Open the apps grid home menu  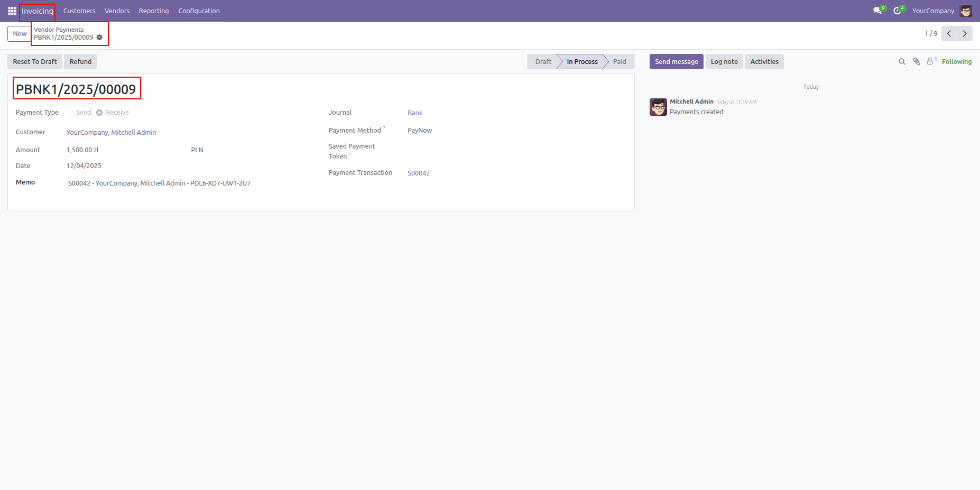12,11
